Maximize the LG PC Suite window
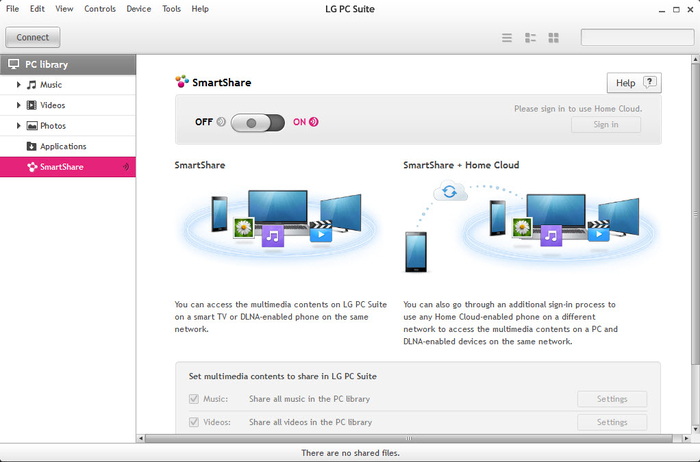This screenshot has height=462, width=700. coord(676,9)
